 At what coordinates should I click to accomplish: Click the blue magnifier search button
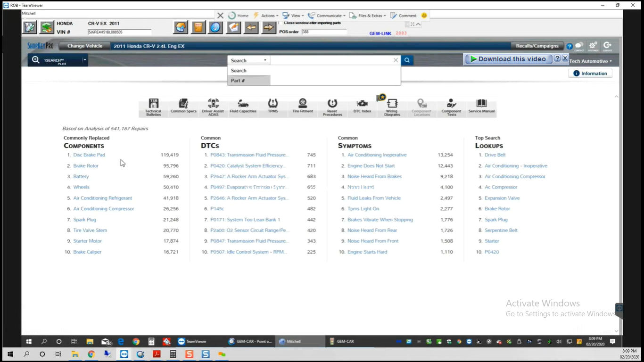pos(407,60)
